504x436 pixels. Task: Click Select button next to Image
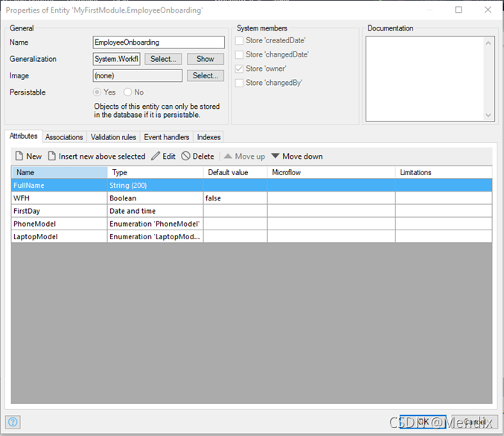(205, 75)
